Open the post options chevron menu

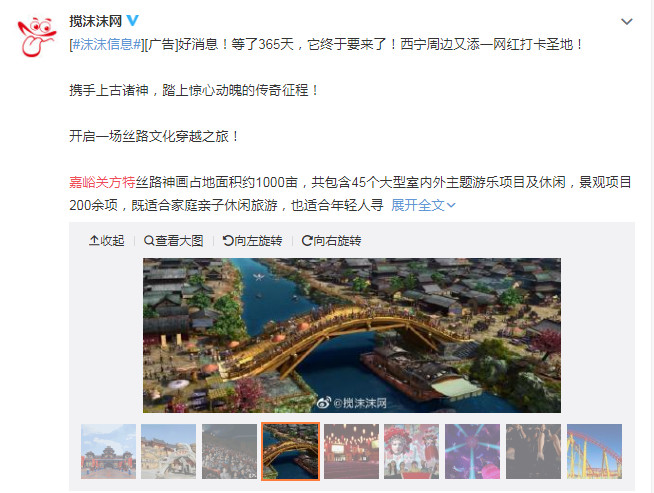pyautogui.click(x=626, y=22)
